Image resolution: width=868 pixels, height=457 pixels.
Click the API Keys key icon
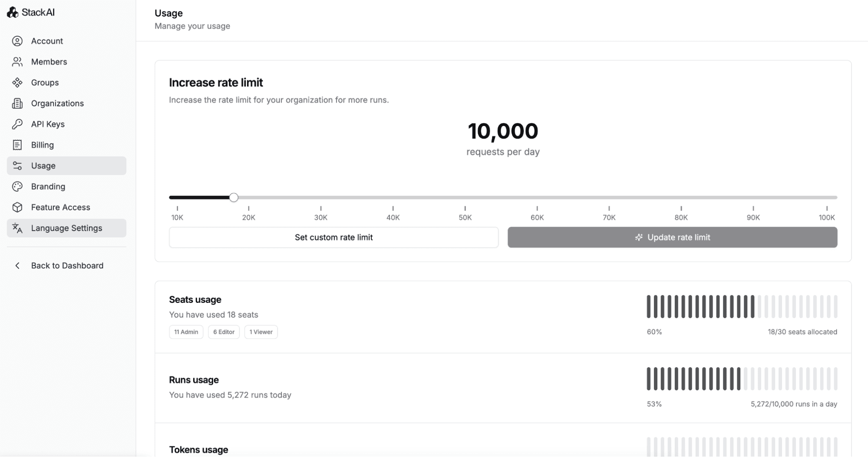coord(17,124)
